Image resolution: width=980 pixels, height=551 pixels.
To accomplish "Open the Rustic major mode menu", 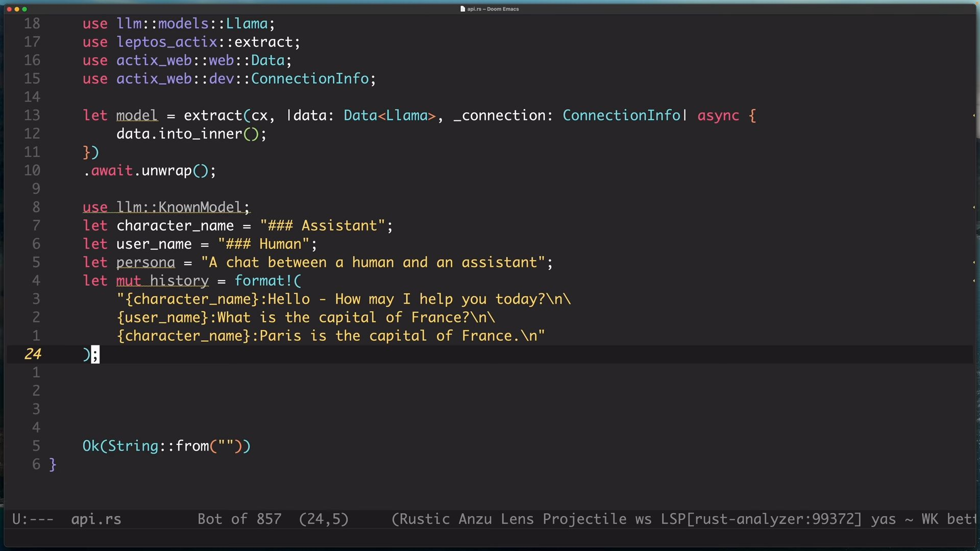I will click(424, 519).
